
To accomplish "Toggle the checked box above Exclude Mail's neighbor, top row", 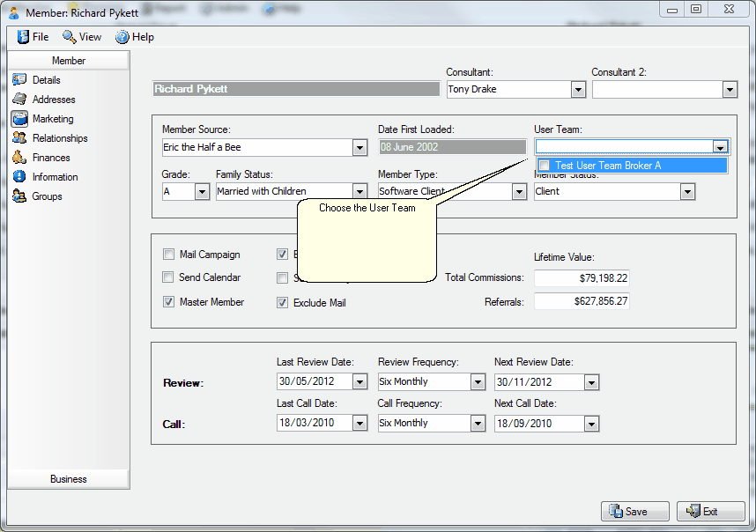I will (x=282, y=254).
